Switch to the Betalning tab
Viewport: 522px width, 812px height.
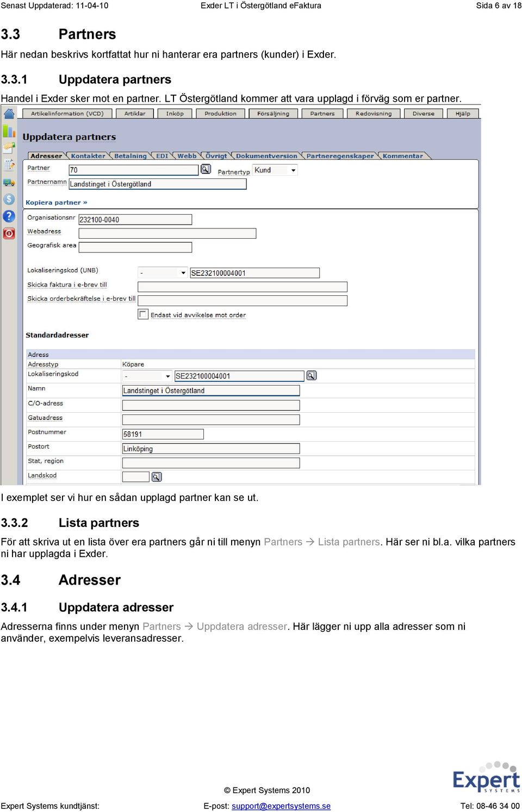[x=130, y=156]
